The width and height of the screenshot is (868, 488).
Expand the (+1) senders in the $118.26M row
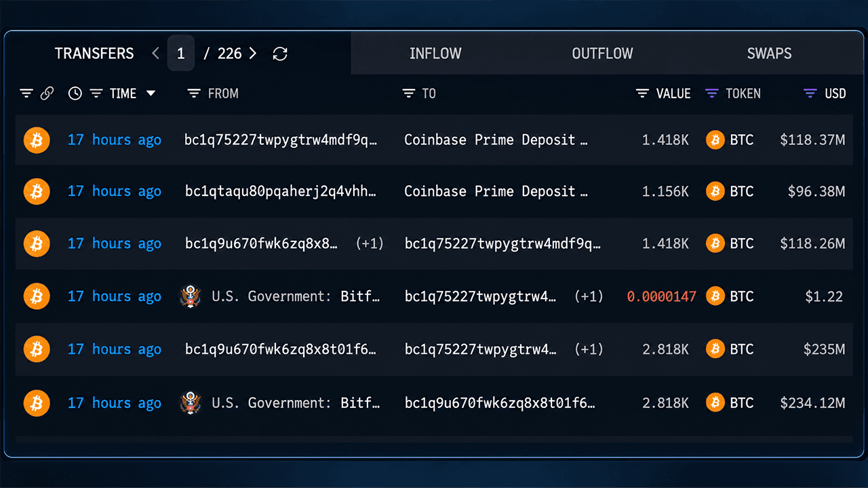370,243
